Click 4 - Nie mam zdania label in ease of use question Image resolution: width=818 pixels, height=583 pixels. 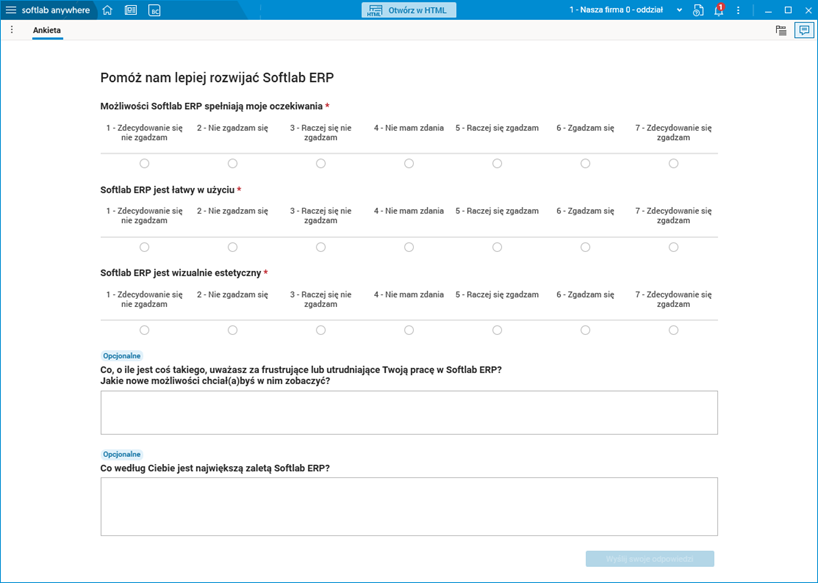(x=409, y=211)
